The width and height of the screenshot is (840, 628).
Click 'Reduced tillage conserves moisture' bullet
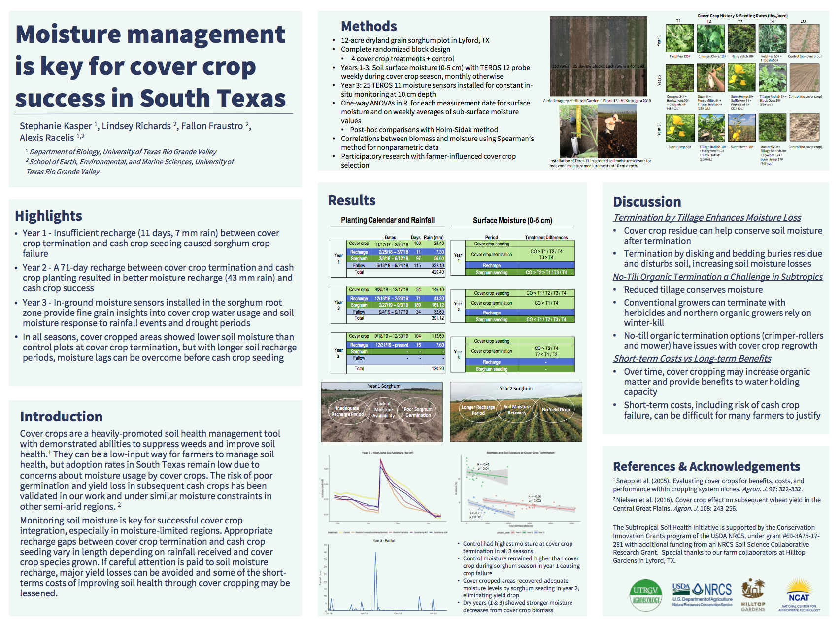[693, 290]
